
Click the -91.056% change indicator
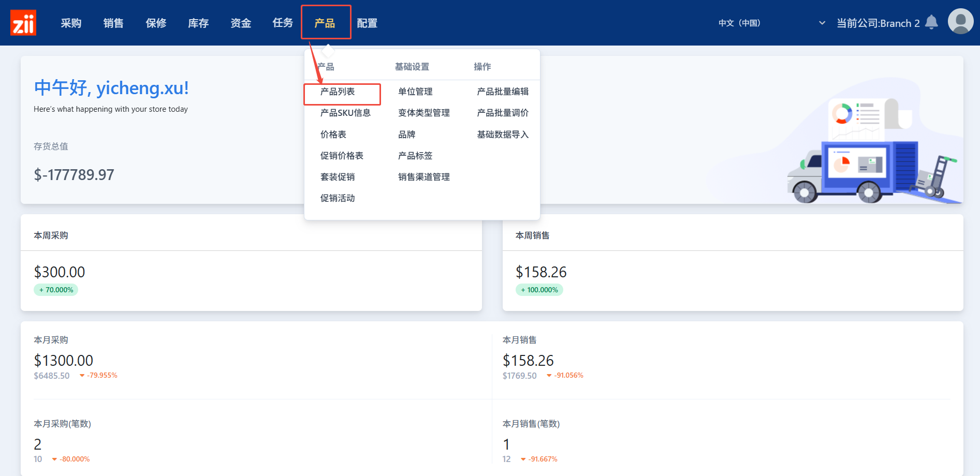565,375
